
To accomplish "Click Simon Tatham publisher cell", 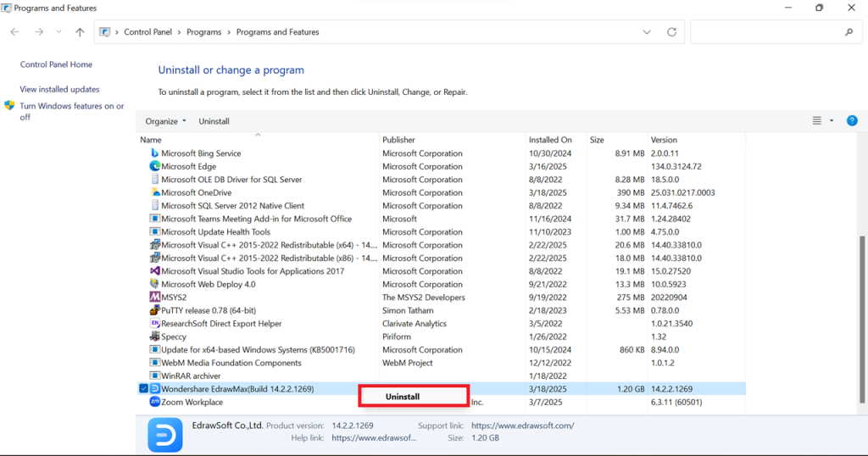I will click(x=408, y=310).
